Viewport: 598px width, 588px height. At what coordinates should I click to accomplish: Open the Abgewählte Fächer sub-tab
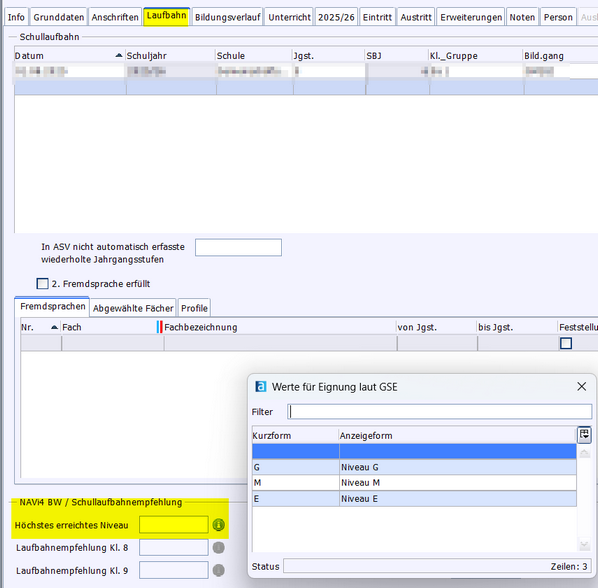pos(133,308)
